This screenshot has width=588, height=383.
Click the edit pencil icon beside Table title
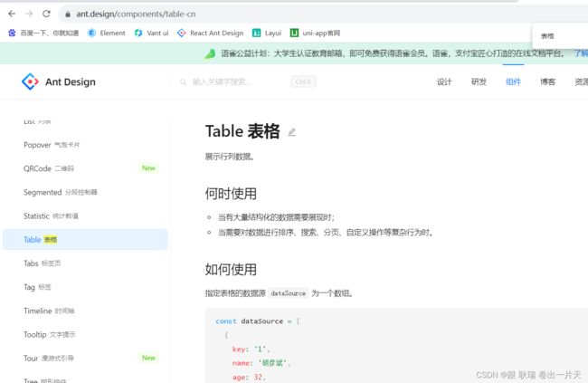pos(292,132)
